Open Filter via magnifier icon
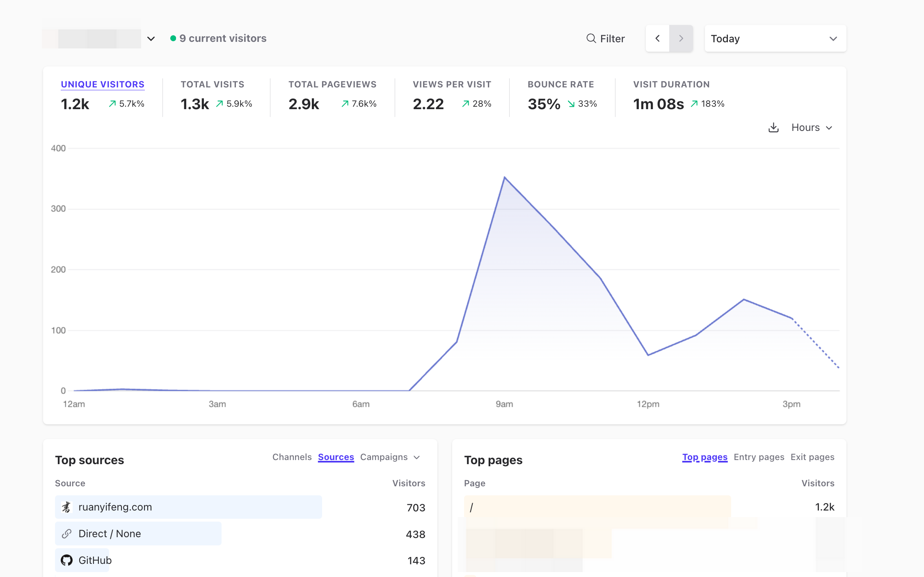Screen dimensions: 924x577 click(591, 39)
